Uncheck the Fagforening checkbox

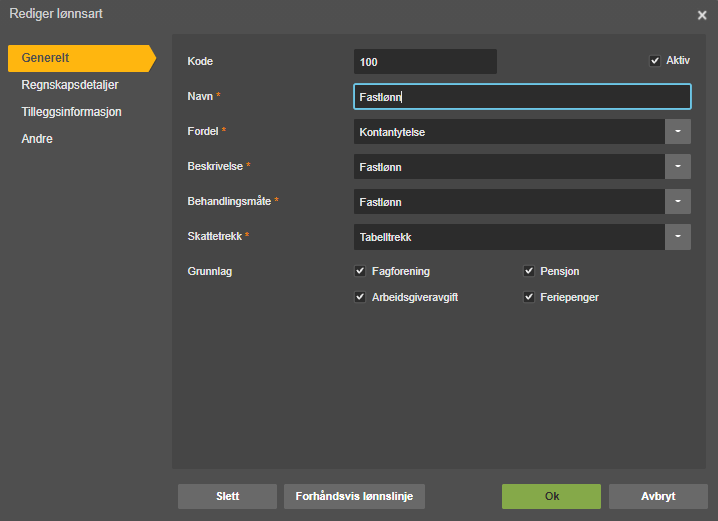point(360,271)
